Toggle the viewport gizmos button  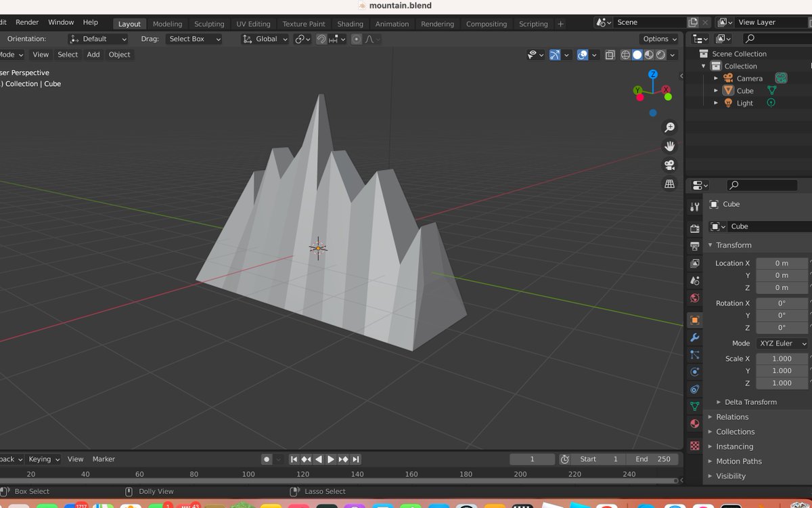555,55
